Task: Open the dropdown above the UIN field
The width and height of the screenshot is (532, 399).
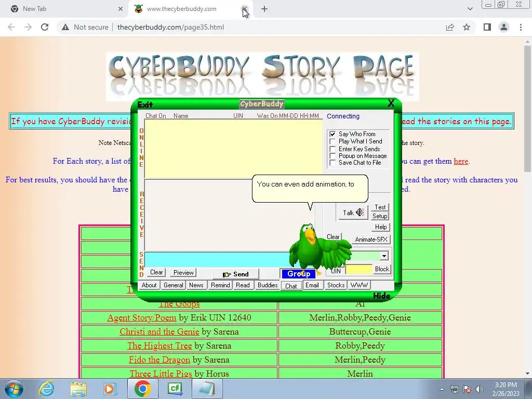Action: [x=384, y=256]
